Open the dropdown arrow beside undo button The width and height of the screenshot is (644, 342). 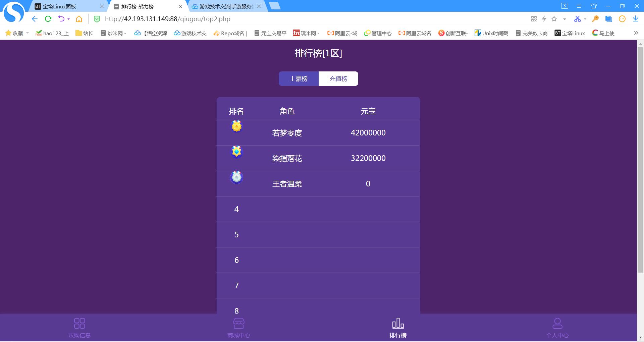point(68,19)
